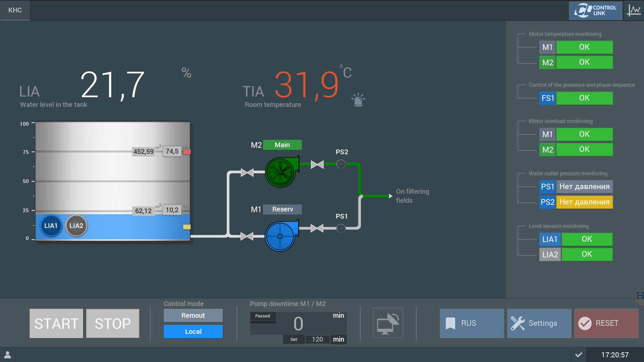Click PS2 yellow 'Нет давления' status
Viewport: 644px width, 362px height.
point(584,202)
